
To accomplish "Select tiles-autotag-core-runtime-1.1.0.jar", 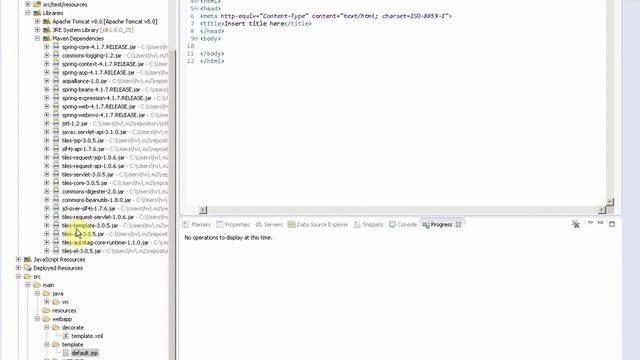I will pos(105,242).
